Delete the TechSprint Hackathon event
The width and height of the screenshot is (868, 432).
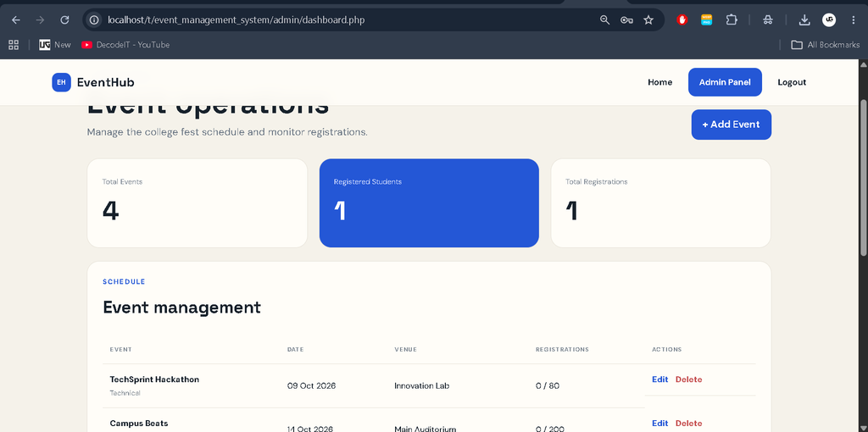click(x=688, y=379)
